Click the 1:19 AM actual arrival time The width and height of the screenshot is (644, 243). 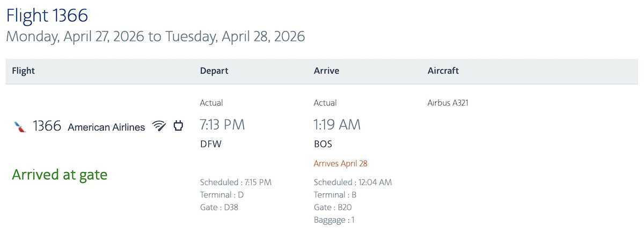[337, 125]
